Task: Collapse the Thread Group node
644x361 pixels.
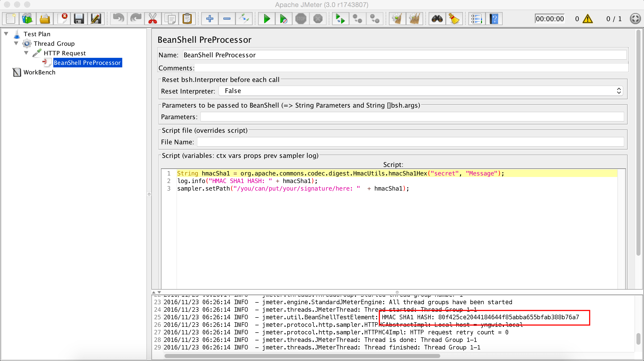Action: coord(16,43)
